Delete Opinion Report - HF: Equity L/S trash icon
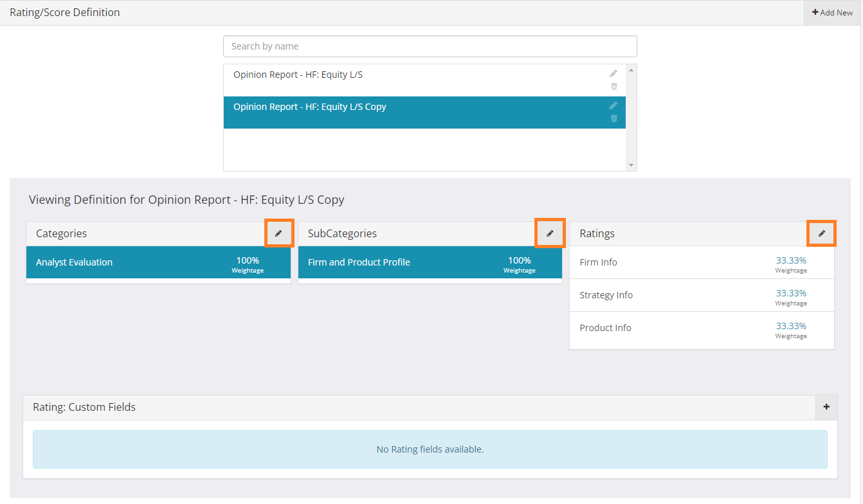This screenshot has width=863, height=504. pos(613,86)
